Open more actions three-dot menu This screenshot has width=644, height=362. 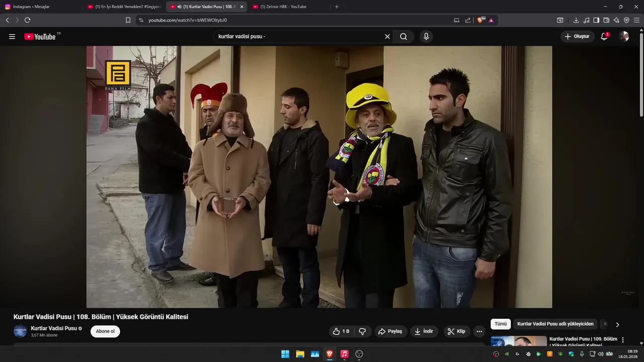479,331
